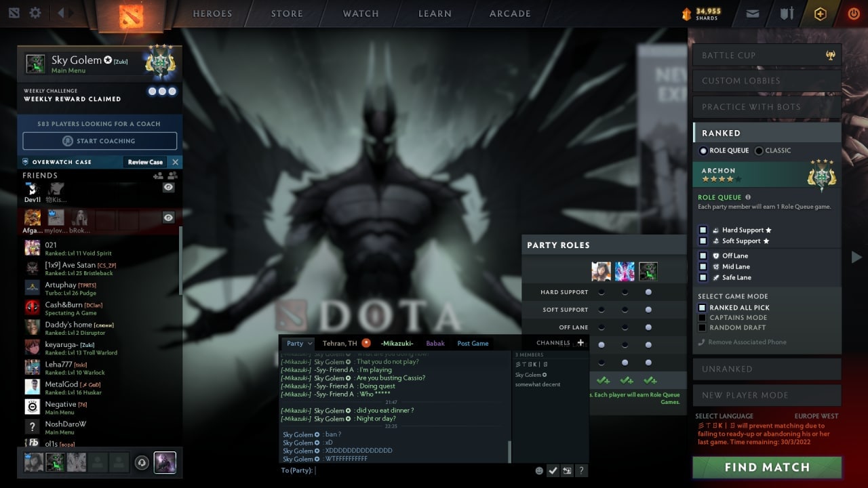Click the Sky Golem profile avatar
The image size is (868, 488).
36,64
